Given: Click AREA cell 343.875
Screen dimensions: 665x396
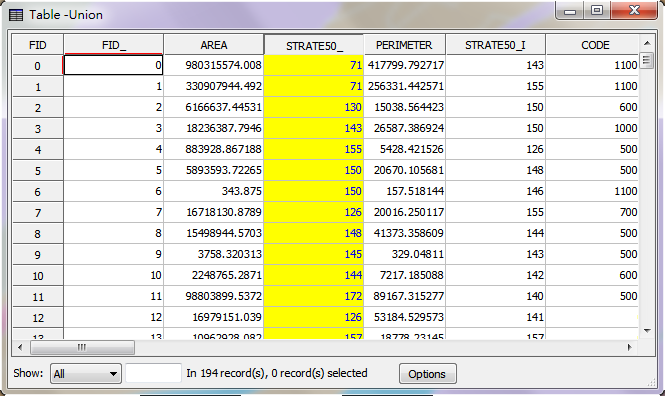Looking at the screenshot, I should 214,191.
